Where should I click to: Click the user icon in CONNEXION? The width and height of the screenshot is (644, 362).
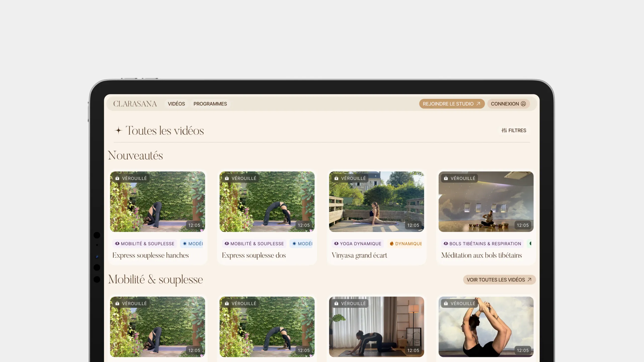pyautogui.click(x=523, y=104)
